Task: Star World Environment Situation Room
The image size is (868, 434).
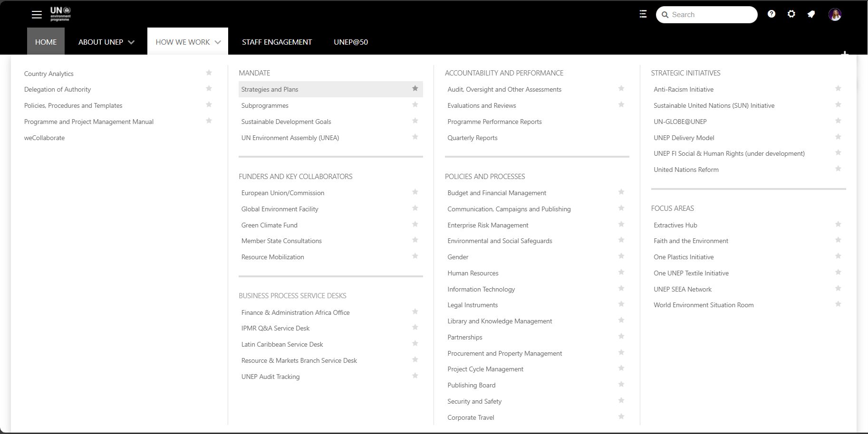Action: [838, 304]
